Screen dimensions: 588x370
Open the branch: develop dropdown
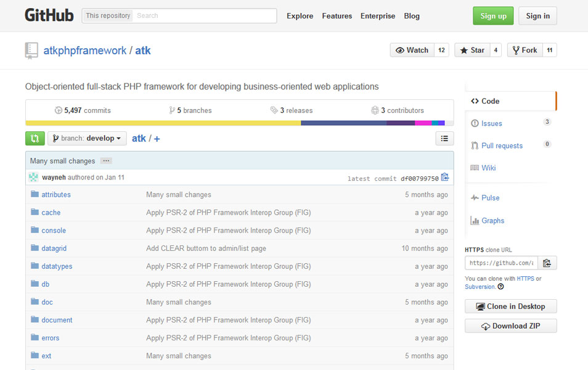[x=87, y=139]
